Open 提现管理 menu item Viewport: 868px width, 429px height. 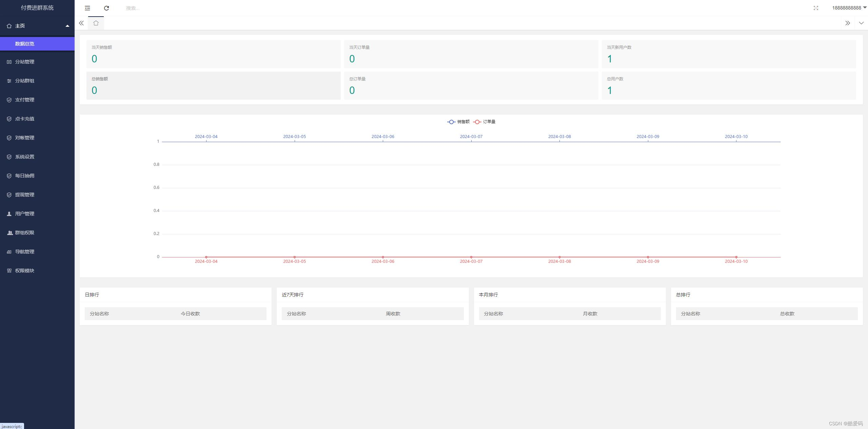click(x=37, y=195)
